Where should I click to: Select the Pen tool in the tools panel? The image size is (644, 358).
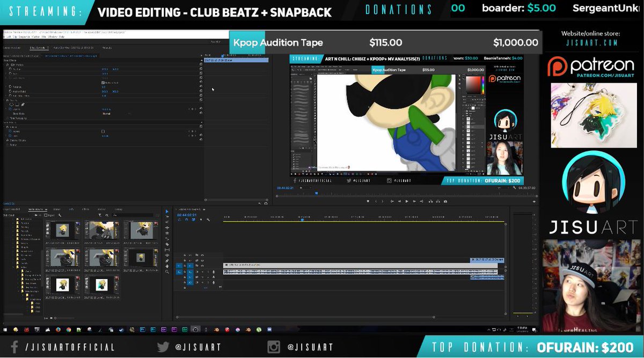pyautogui.click(x=167, y=261)
